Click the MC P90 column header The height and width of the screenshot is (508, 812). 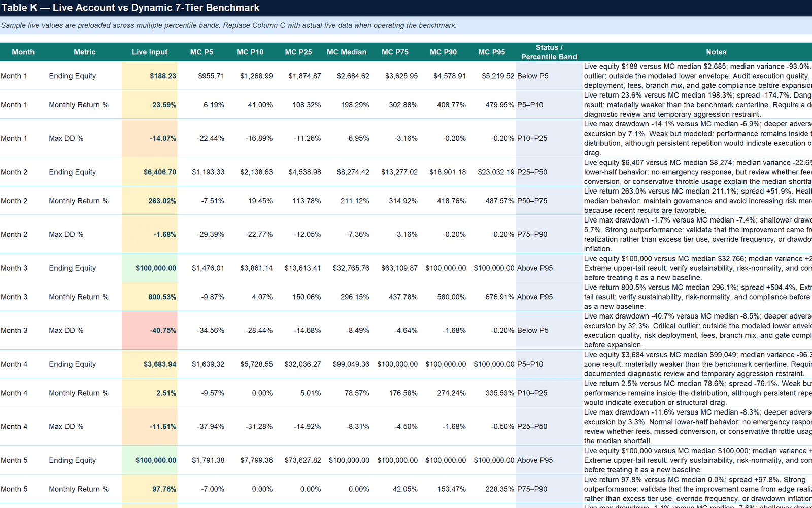pyautogui.click(x=443, y=52)
